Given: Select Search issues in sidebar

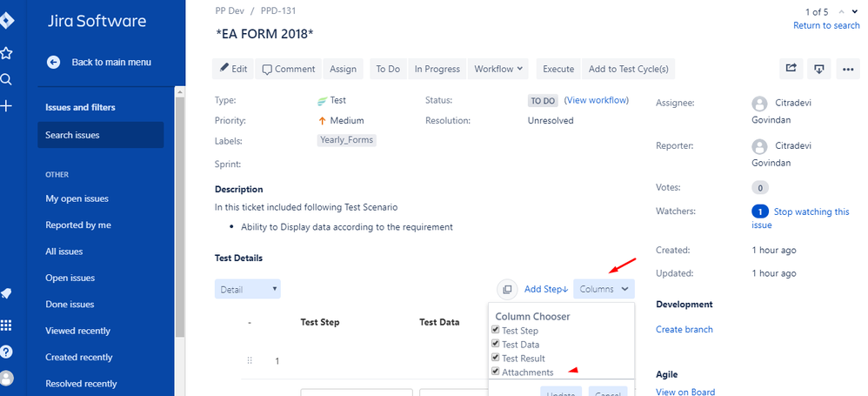Looking at the screenshot, I should pos(101,135).
